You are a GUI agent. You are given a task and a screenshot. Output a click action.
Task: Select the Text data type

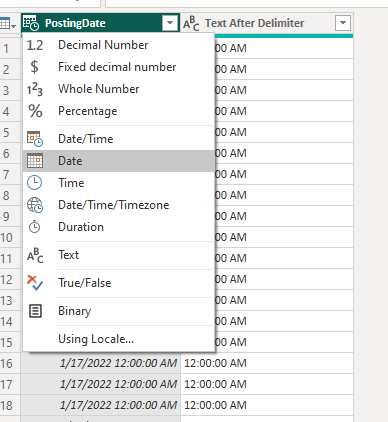(x=119, y=255)
